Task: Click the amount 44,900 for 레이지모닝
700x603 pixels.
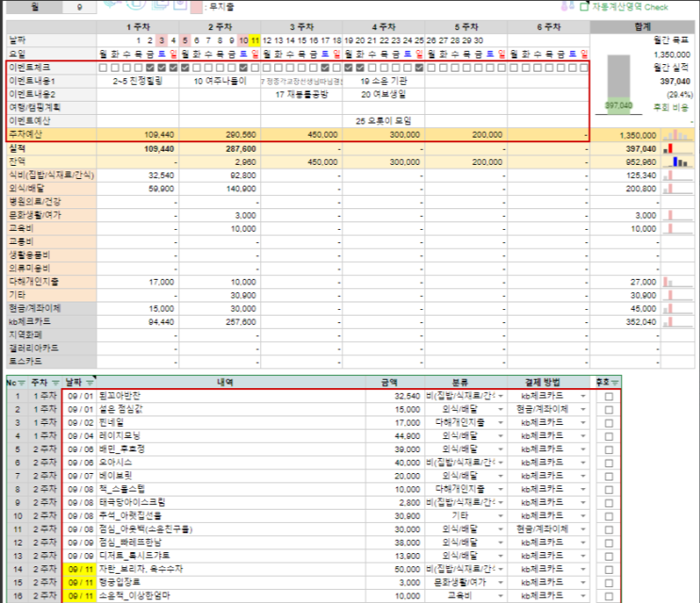Action: click(407, 436)
